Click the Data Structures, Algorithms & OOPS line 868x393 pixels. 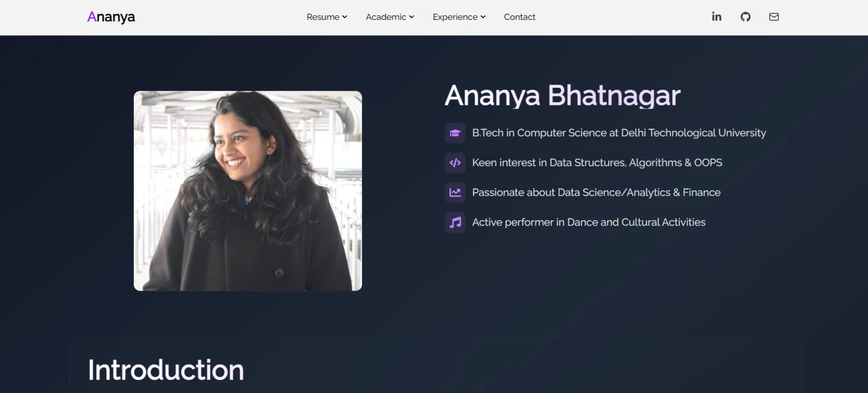click(597, 163)
